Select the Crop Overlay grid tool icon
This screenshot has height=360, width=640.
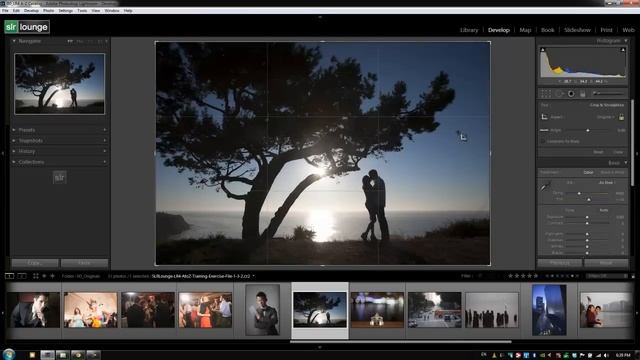pos(545,94)
